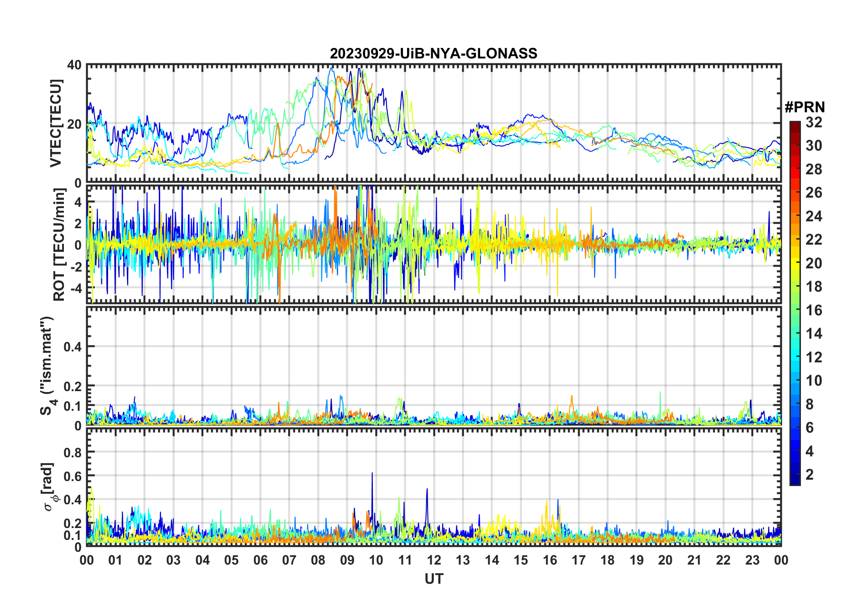868x607 pixels.
Task: Select hour 12 on the UT axis
Action: point(434,560)
